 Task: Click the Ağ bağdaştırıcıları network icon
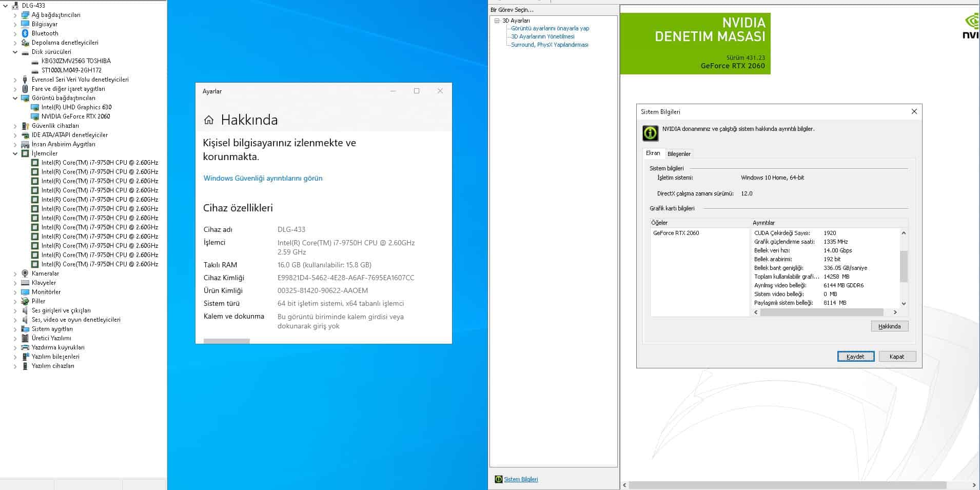click(x=25, y=15)
